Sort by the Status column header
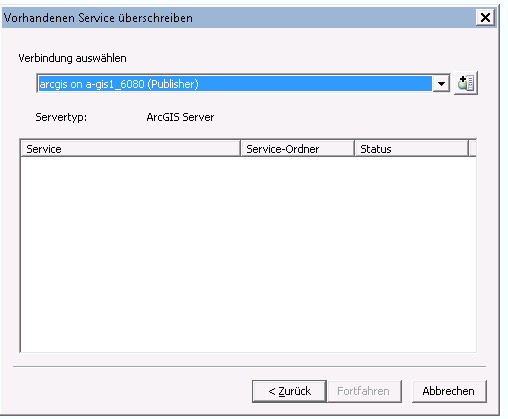The height and width of the screenshot is (419, 508). click(x=411, y=149)
